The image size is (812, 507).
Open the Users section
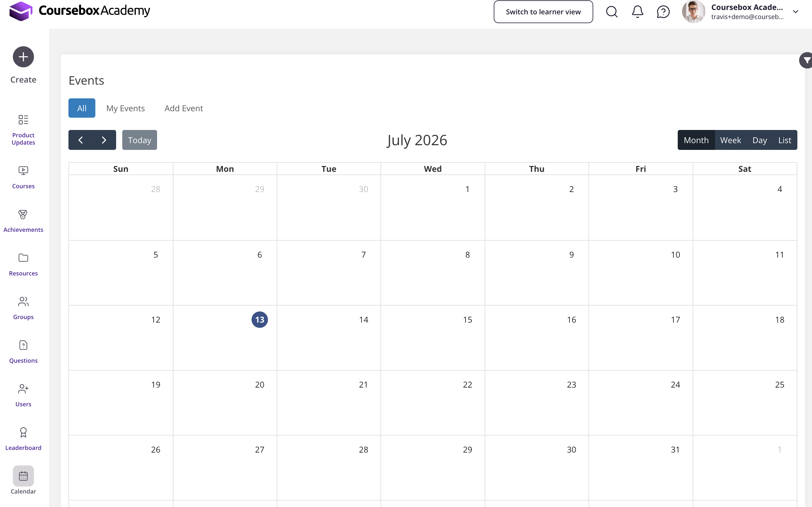tap(23, 396)
